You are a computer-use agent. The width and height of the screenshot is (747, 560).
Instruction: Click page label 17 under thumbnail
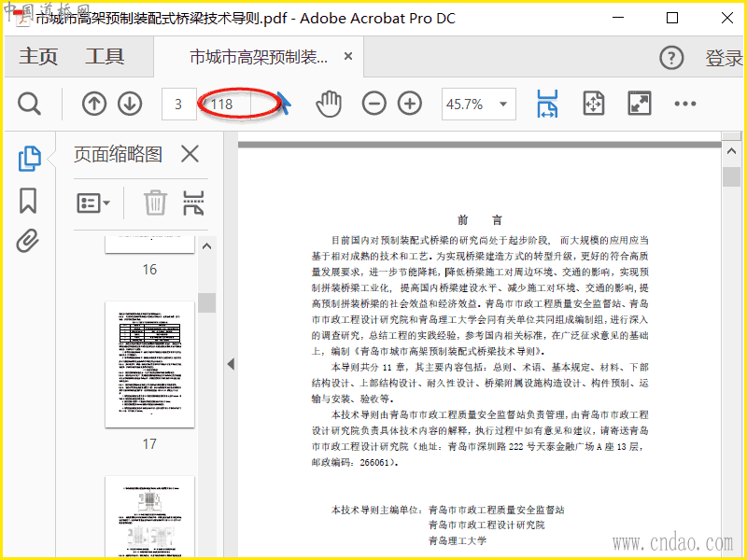click(x=149, y=444)
